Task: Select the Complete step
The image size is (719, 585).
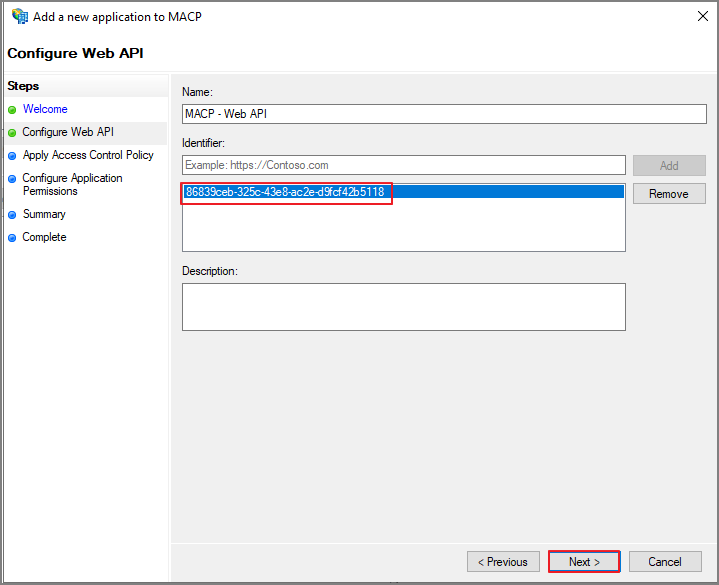Action: click(44, 237)
